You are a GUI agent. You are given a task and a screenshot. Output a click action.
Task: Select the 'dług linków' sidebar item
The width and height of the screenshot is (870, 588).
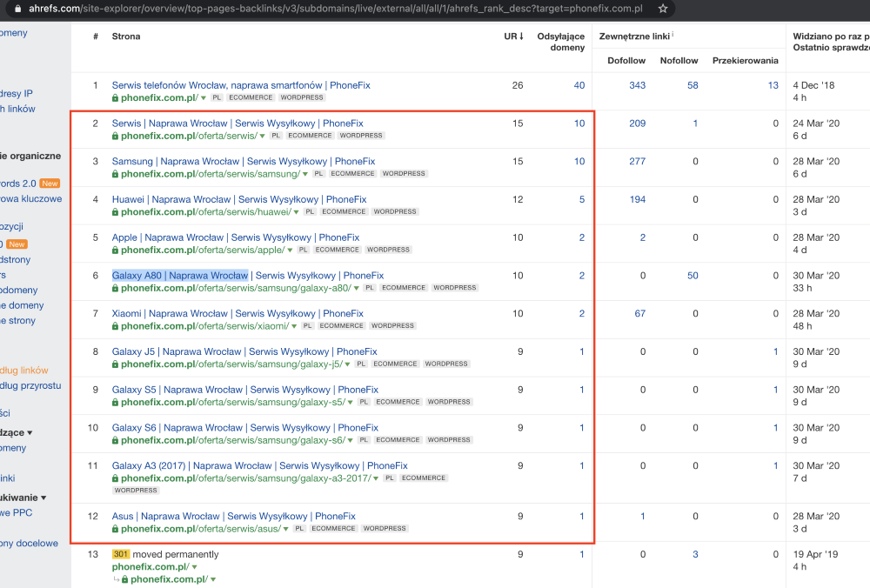(24, 370)
